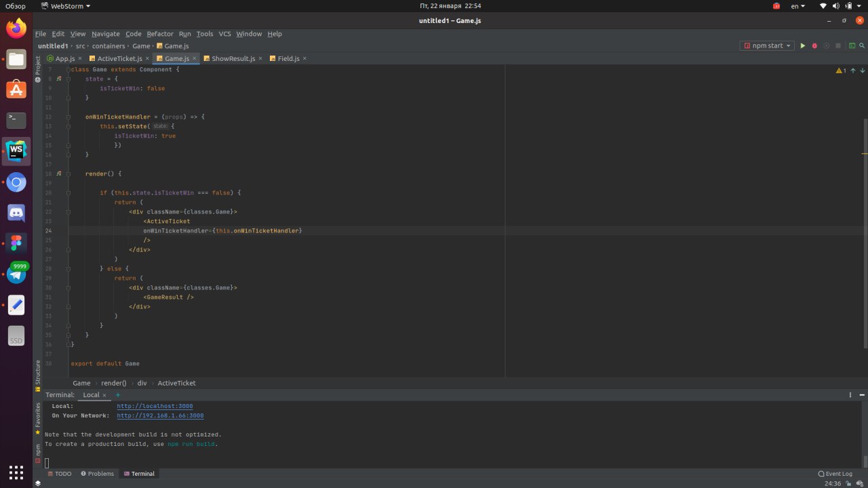Click the Обзор activities button
The width and height of the screenshot is (868, 488).
(x=16, y=6)
